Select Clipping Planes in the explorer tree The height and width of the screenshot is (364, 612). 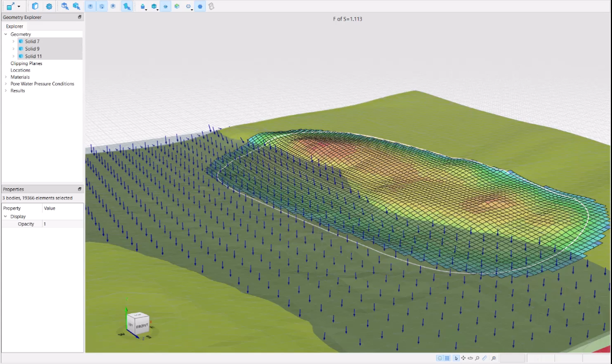click(x=26, y=63)
